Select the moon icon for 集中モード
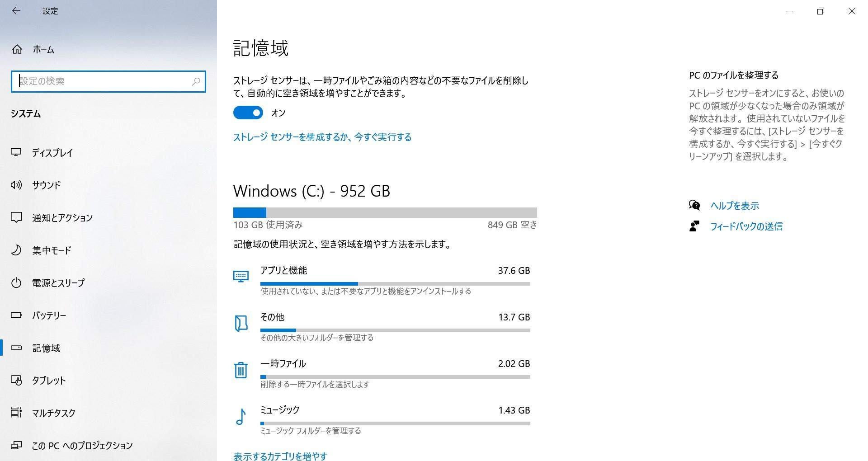Viewport: 868px width, 461px height. [x=17, y=250]
